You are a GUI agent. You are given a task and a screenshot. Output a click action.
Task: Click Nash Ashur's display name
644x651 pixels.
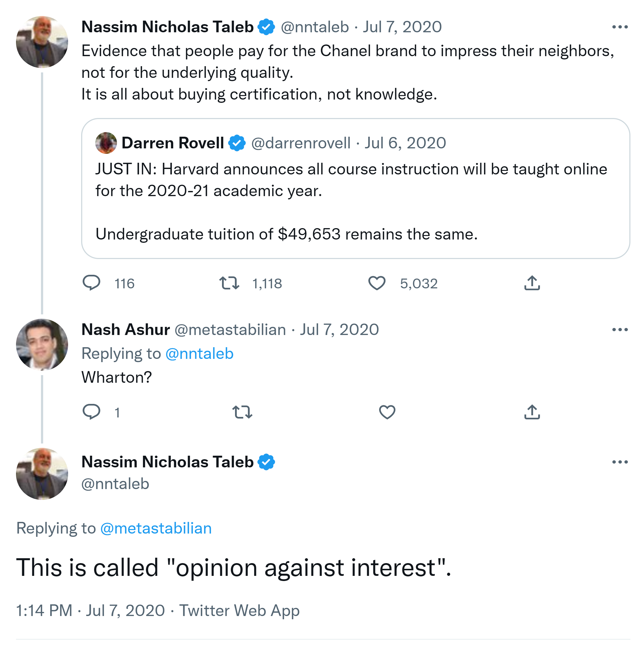pyautogui.click(x=125, y=330)
